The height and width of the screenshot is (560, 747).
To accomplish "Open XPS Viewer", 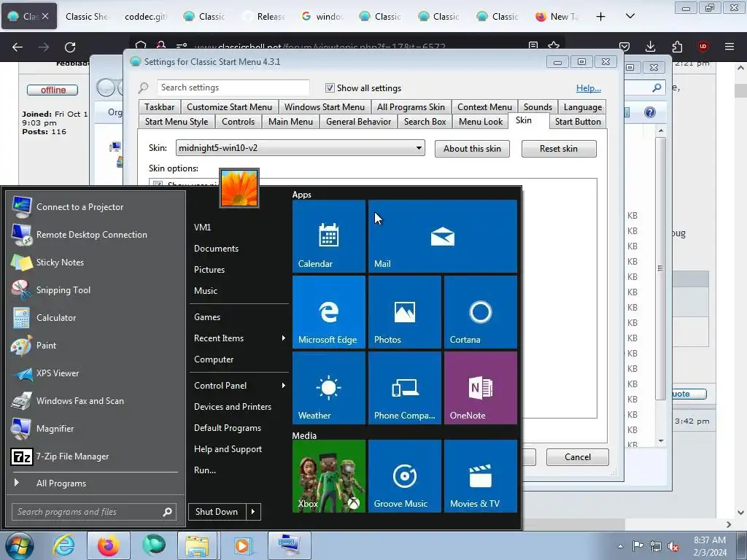I will tap(94, 373).
